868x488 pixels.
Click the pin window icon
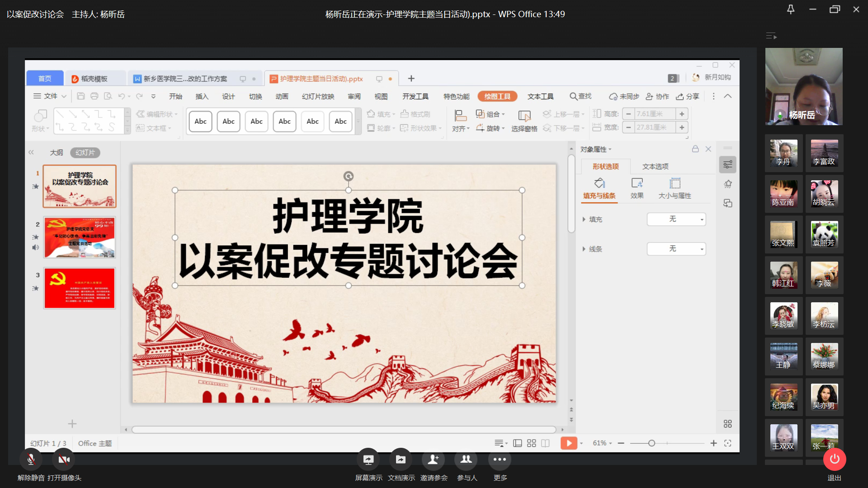(791, 9)
